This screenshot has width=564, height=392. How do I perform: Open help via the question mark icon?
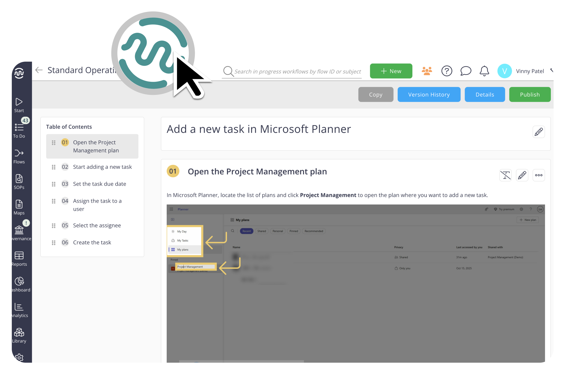[447, 71]
